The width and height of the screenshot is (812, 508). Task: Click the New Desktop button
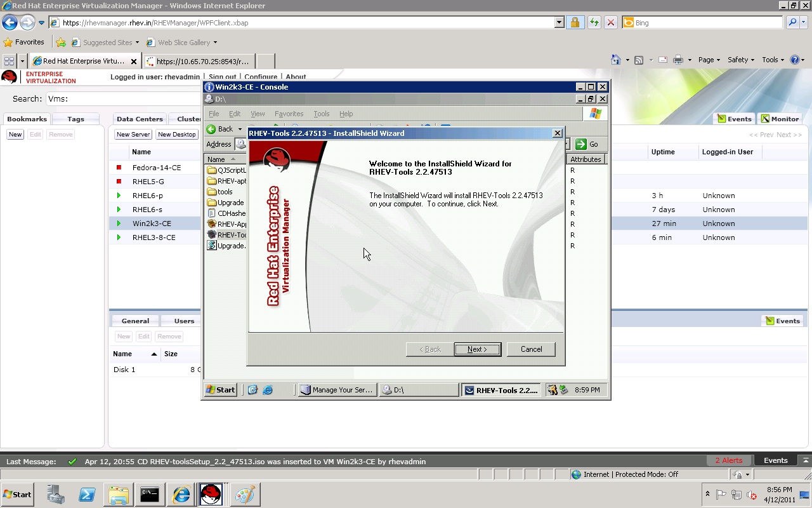pyautogui.click(x=177, y=135)
